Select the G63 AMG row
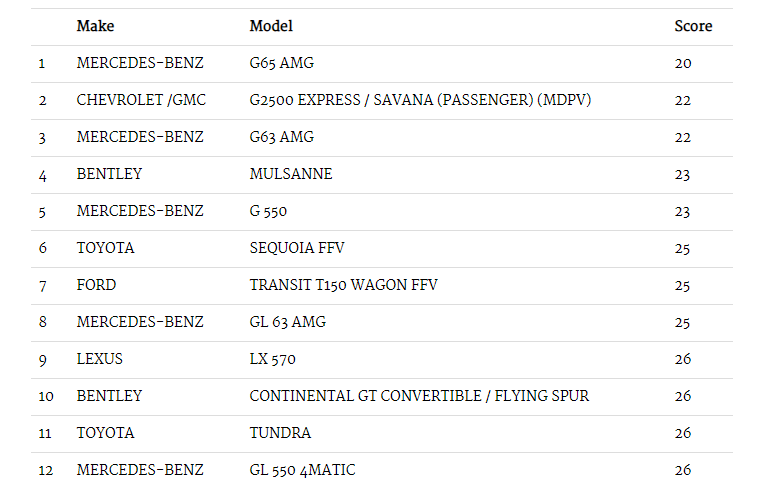The height and width of the screenshot is (504, 761). pyautogui.click(x=382, y=137)
